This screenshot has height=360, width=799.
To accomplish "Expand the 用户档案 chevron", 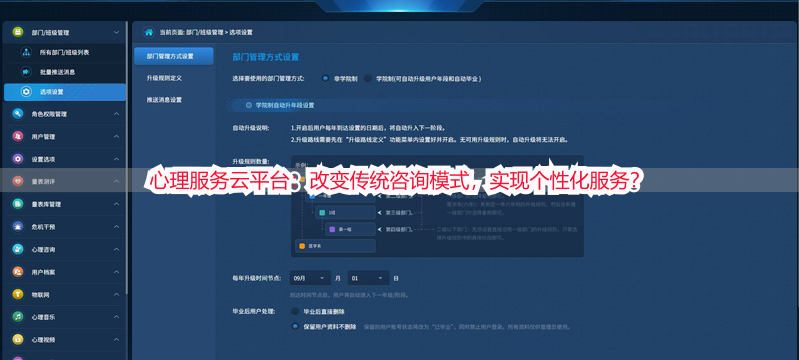I will 116,272.
